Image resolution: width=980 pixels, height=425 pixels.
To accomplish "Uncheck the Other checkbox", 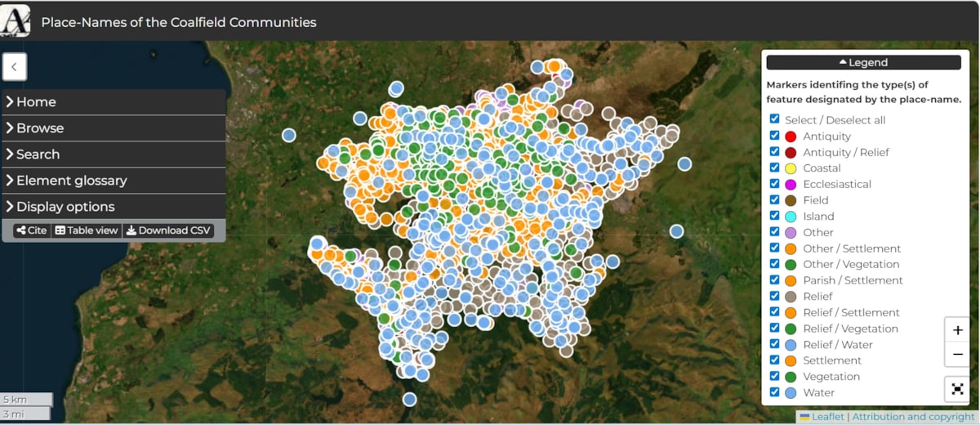I will [x=774, y=232].
